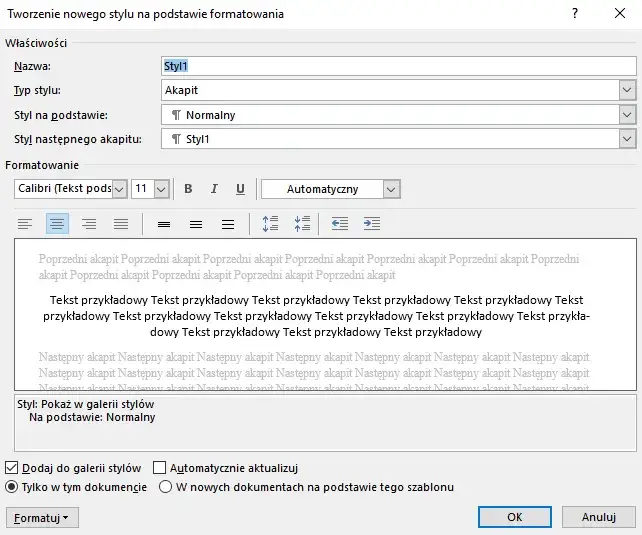Align paragraph text to the left
The height and width of the screenshot is (535, 642).
[x=25, y=224]
